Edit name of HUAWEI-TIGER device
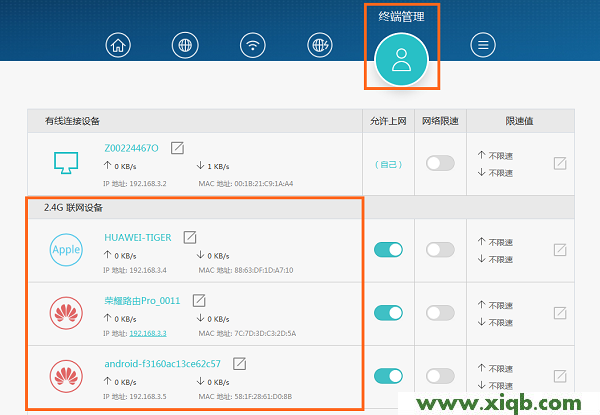600x415 pixels. (x=189, y=237)
